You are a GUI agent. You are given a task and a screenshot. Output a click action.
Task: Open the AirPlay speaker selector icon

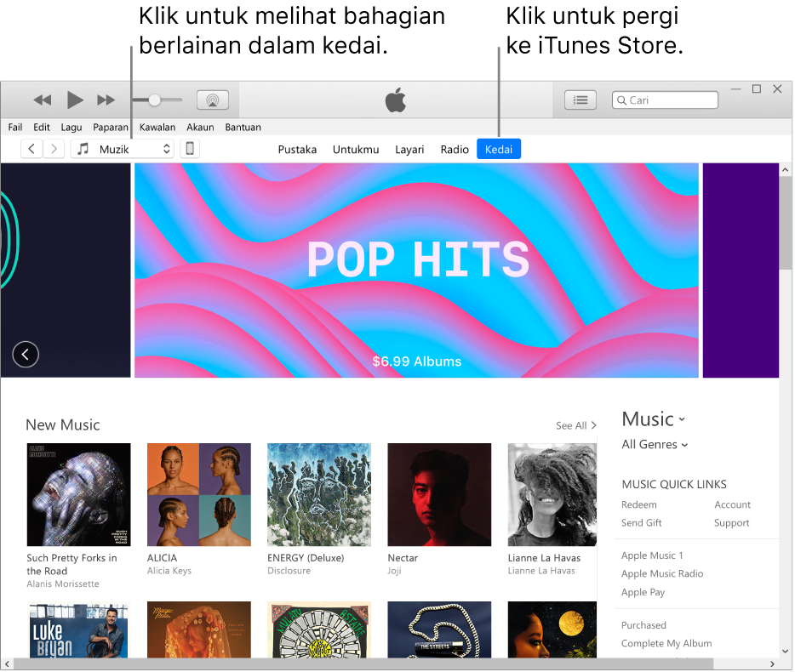(212, 100)
